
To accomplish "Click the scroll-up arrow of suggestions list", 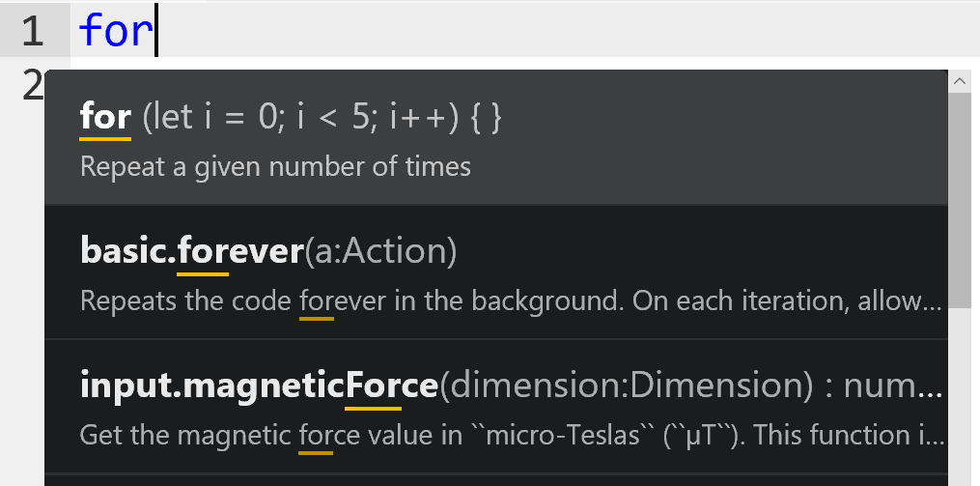I will coord(960,83).
